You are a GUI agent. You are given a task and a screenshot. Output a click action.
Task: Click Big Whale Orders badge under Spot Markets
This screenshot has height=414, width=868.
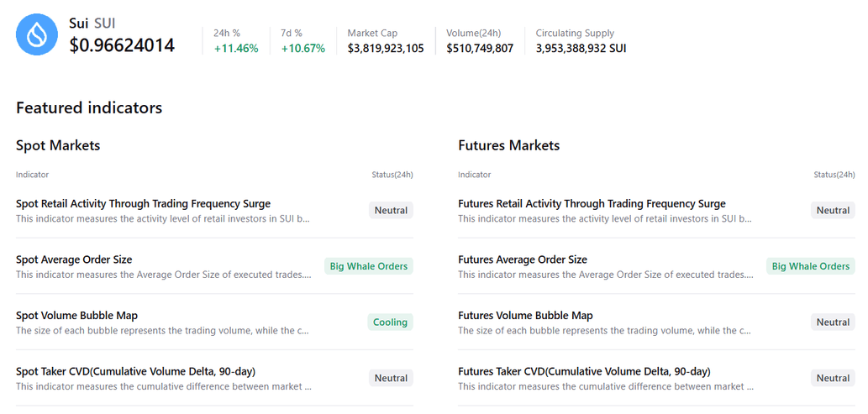[369, 266]
